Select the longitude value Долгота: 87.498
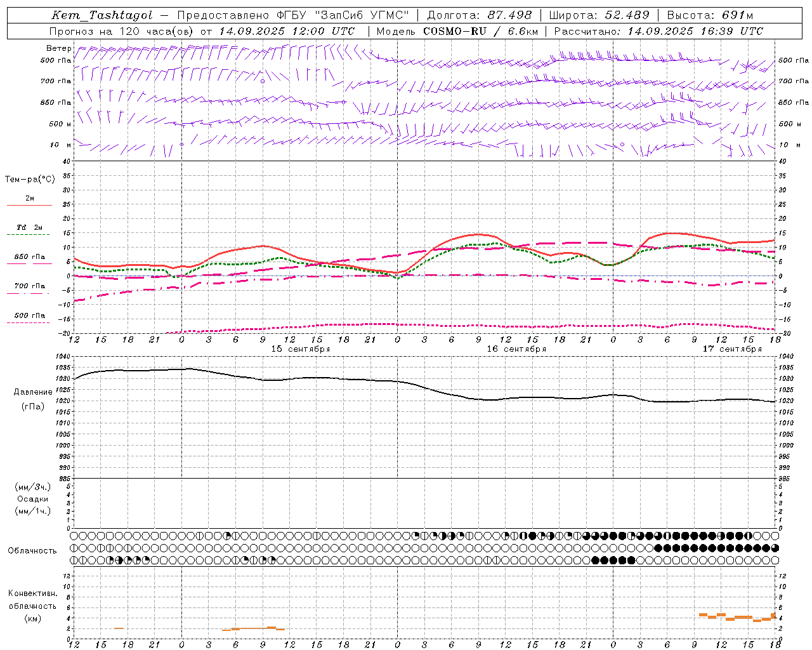 click(x=479, y=15)
